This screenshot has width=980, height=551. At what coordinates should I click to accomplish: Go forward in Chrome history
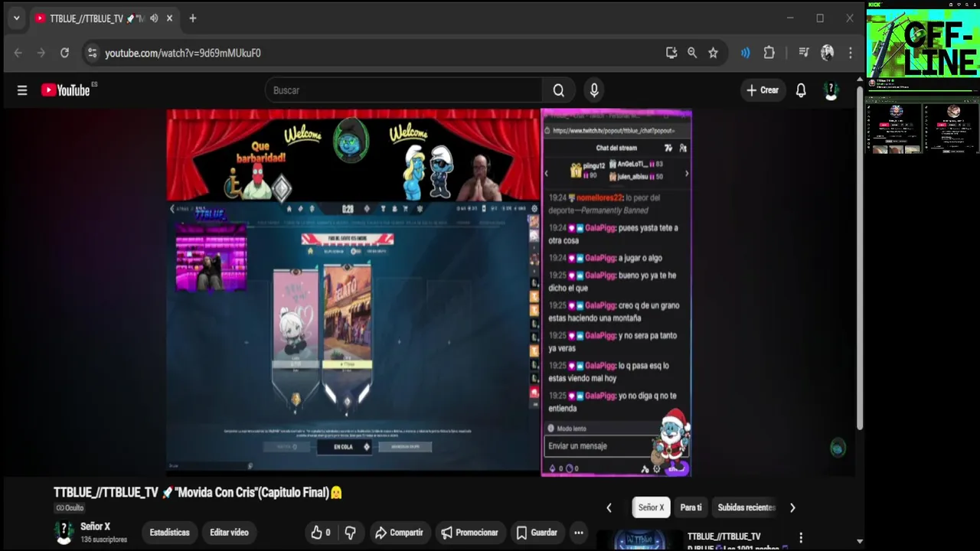(41, 53)
